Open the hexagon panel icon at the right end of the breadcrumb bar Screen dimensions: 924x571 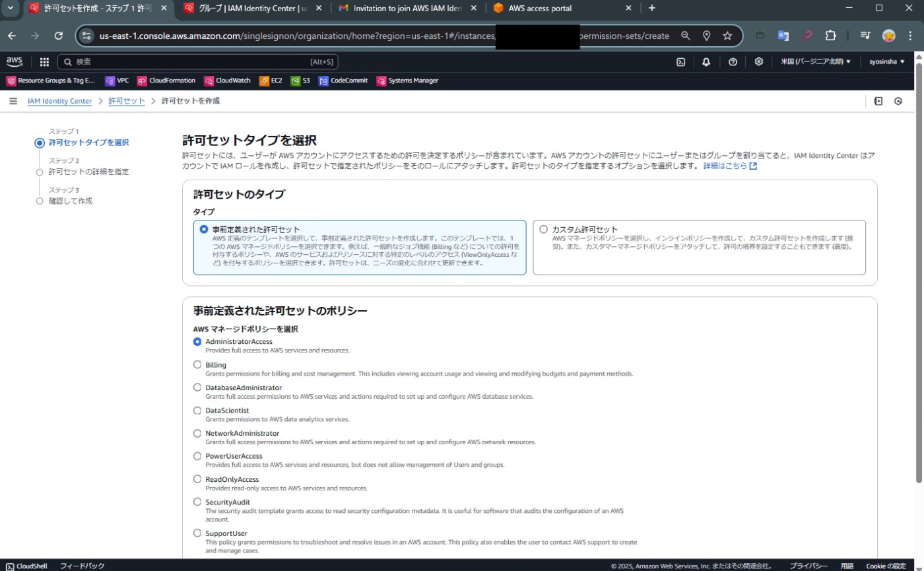(x=898, y=101)
